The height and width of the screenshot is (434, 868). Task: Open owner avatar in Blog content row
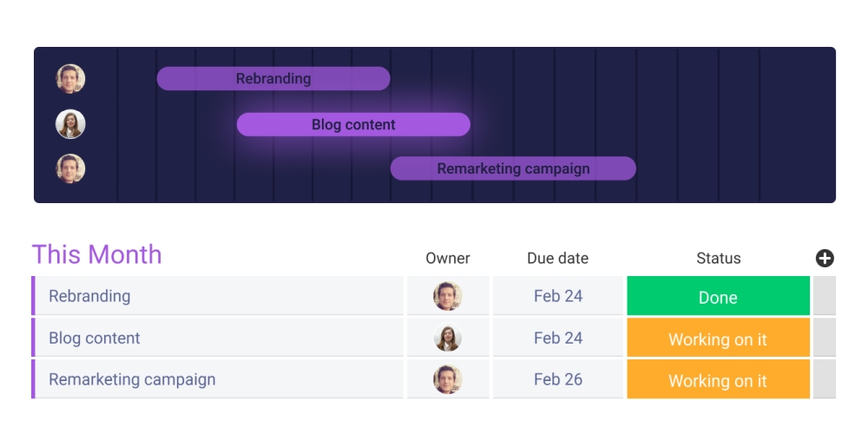pyautogui.click(x=448, y=338)
